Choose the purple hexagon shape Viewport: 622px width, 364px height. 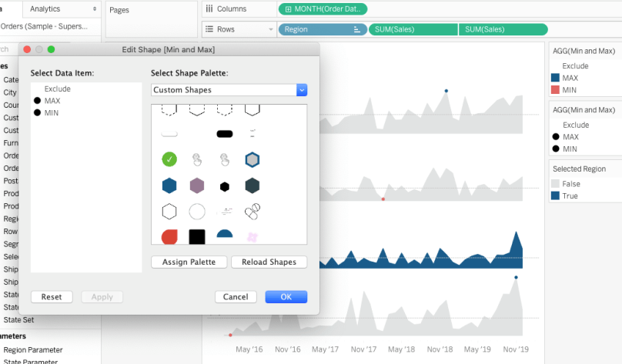click(197, 185)
